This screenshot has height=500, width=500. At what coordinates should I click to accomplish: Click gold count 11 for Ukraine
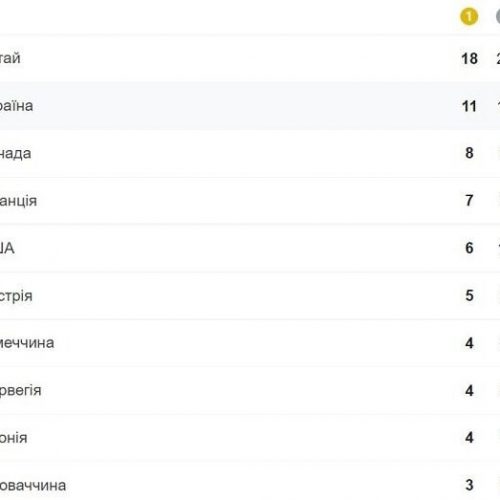[x=469, y=106]
